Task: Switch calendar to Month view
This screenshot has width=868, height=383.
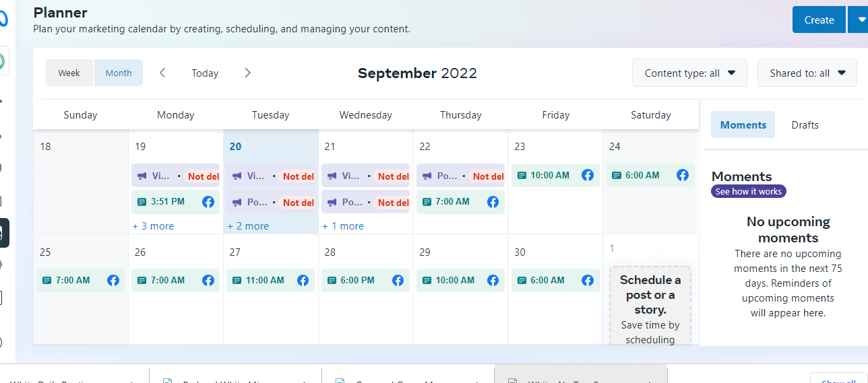Action: click(x=119, y=73)
